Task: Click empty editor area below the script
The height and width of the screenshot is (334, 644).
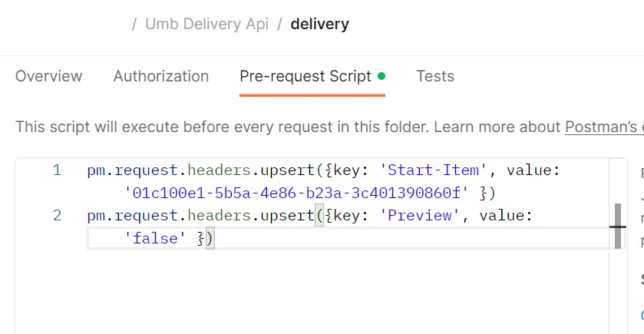Action: (x=312, y=292)
